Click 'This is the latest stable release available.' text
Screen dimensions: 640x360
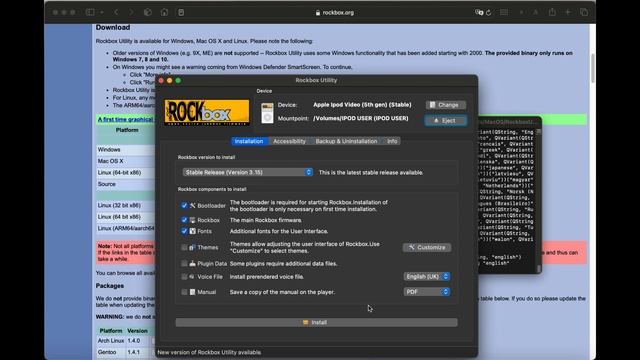tap(371, 173)
